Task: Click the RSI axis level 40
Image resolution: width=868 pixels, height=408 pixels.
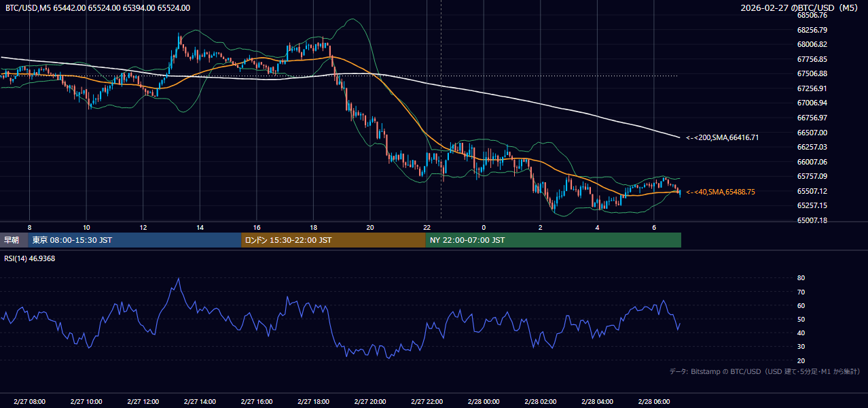Action: coord(801,333)
